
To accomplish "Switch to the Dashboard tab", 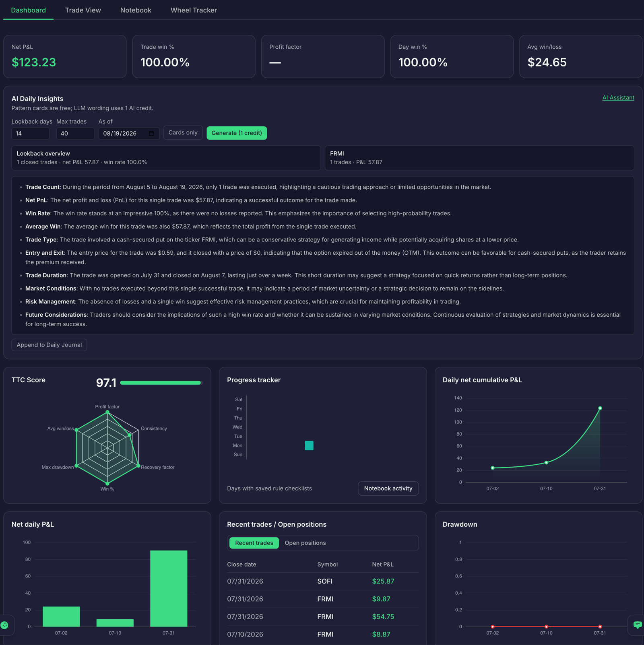I will [x=28, y=10].
